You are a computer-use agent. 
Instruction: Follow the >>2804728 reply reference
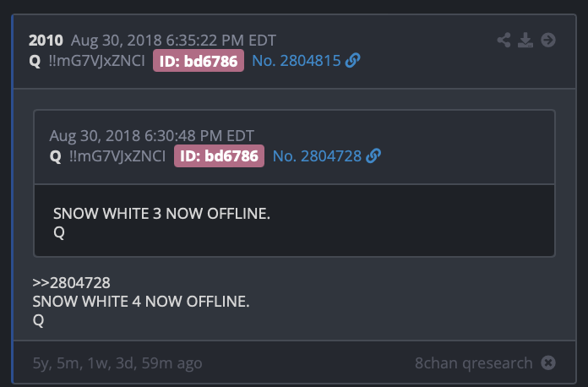[x=71, y=283]
